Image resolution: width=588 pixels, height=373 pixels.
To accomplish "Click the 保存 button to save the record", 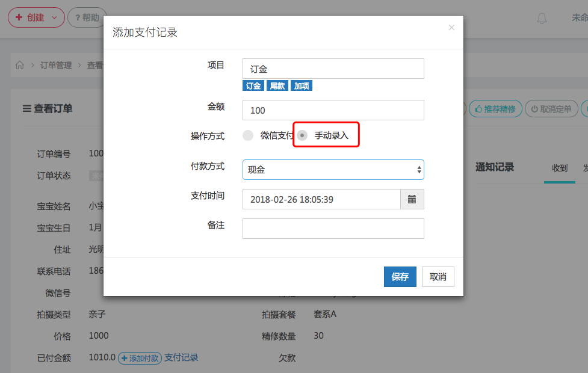I will (400, 277).
